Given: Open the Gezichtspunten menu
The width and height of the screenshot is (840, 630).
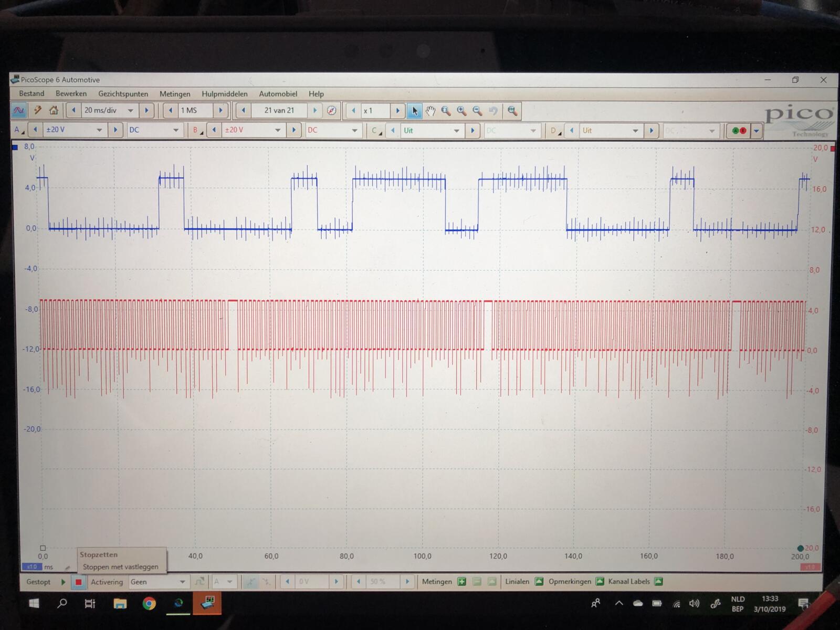Looking at the screenshot, I should pos(123,93).
